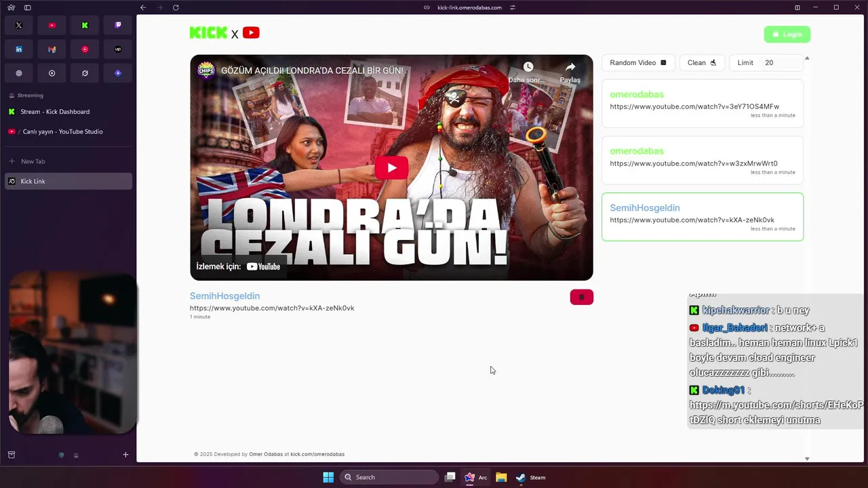
Task: Click chat username Doking01
Action: point(724,390)
